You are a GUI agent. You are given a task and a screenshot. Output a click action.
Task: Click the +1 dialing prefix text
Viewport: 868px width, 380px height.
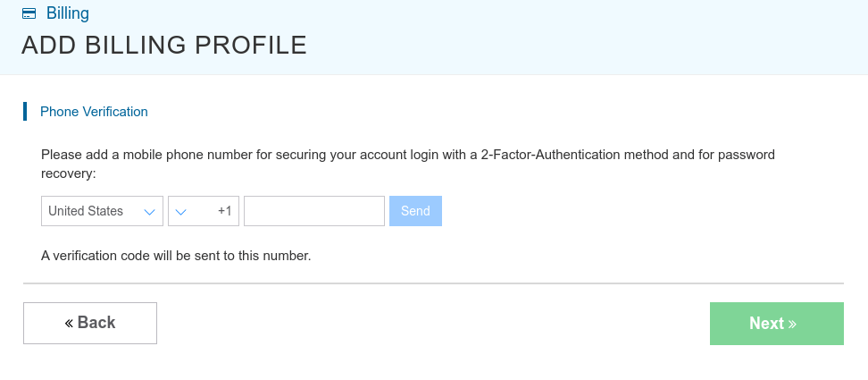(224, 211)
